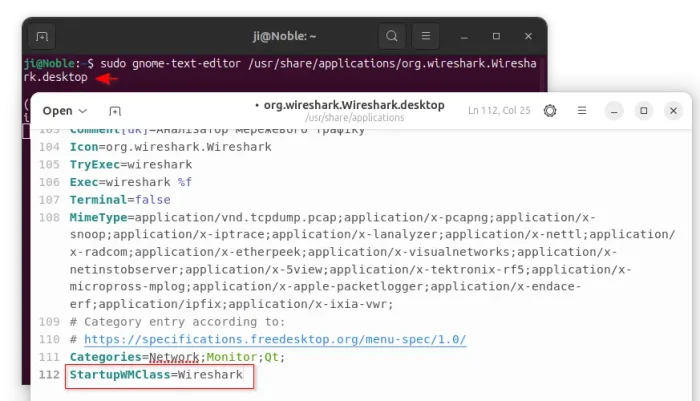
Task: Click the Ln 112, Col 25 position indicator
Action: [x=499, y=110]
